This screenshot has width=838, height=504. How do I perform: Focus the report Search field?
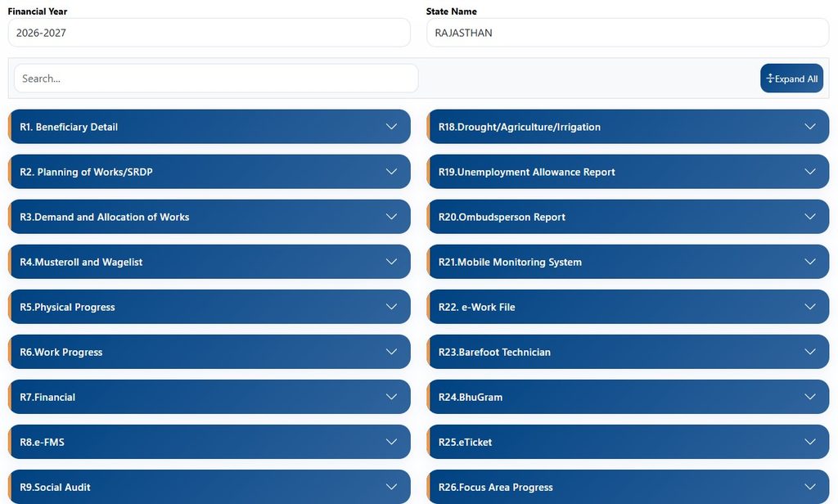216,79
